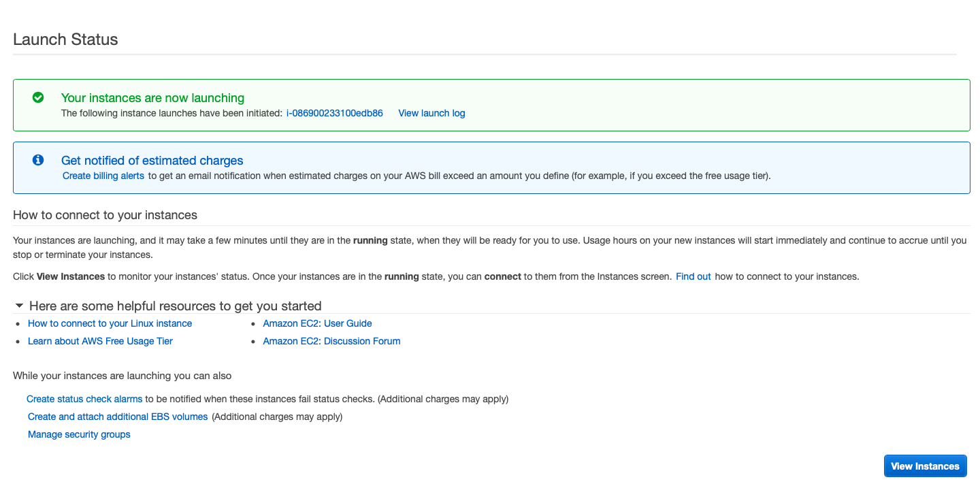The height and width of the screenshot is (503, 980).
Task: Open the Amazon EC2: User Guide link
Action: (x=317, y=323)
